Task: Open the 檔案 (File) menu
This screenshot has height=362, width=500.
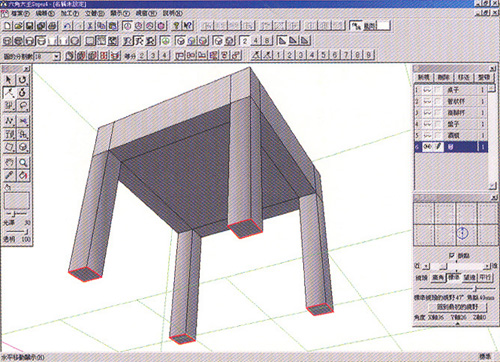Action: tap(20, 14)
